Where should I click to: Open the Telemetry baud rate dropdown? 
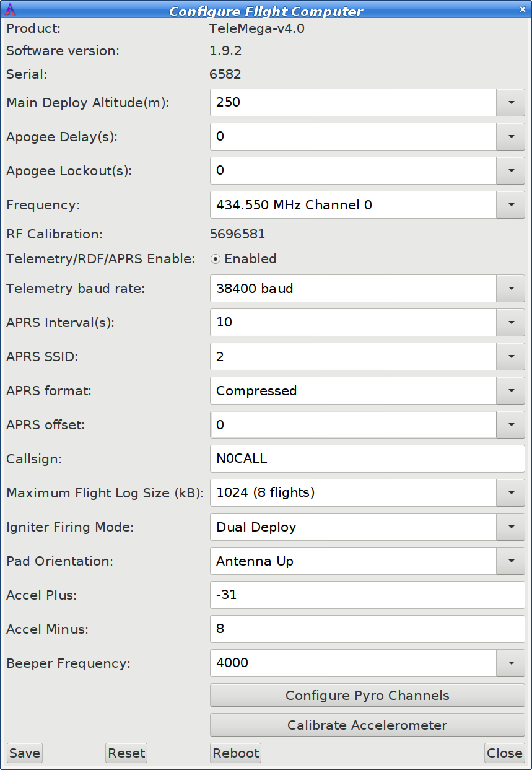(x=510, y=288)
